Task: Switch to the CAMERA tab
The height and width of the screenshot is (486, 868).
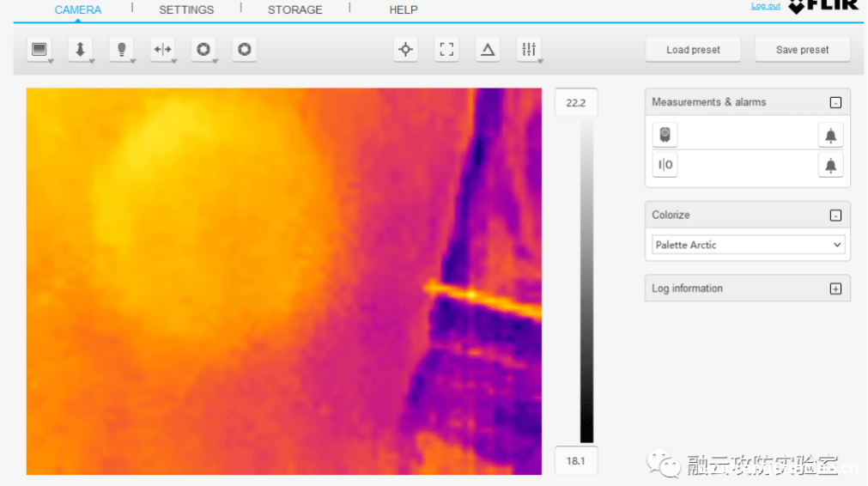Action: 78,10
